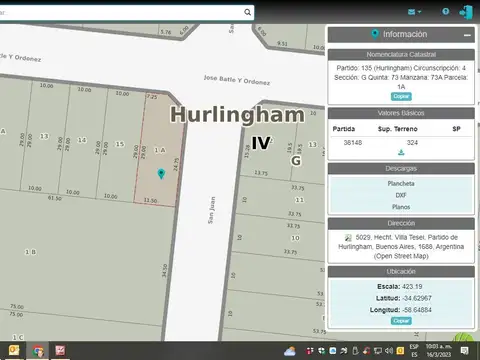
Task: Click the blue cloud square tray icon
Action: tap(333, 351)
